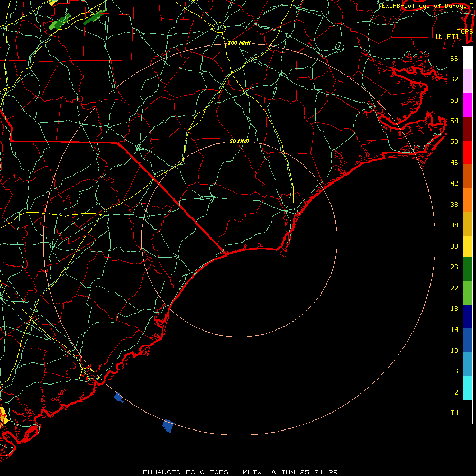Select the light green legend swatch
Image resolution: width=476 pixels, height=476 pixels.
click(467, 293)
